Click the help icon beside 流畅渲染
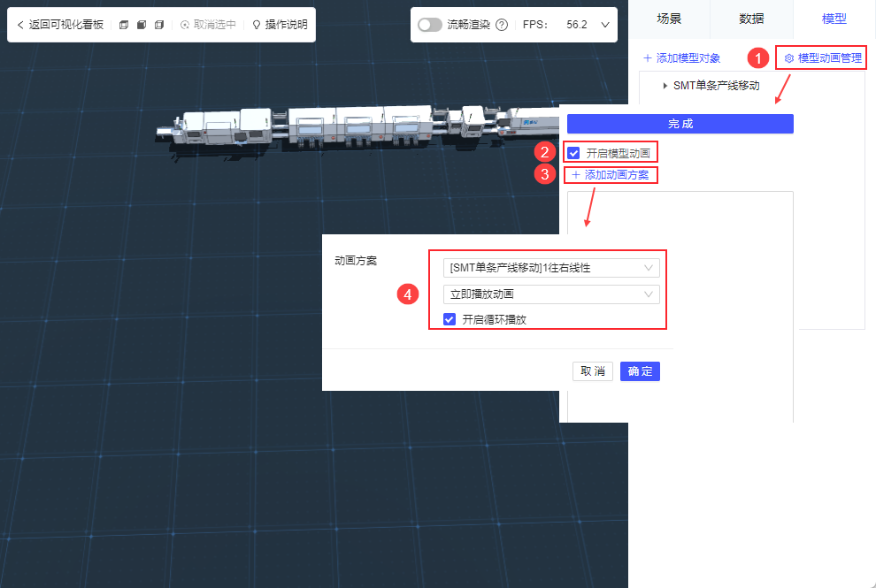Image resolution: width=876 pixels, height=588 pixels. pos(502,25)
